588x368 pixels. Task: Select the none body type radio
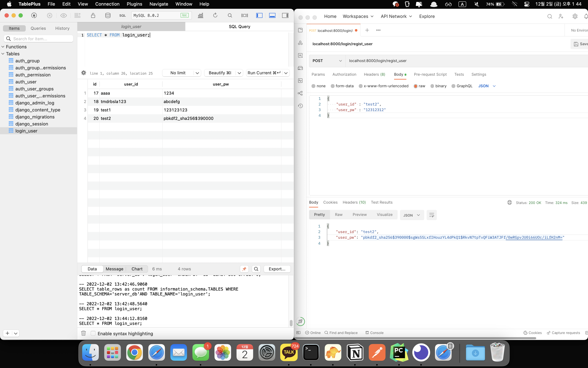[313, 86]
